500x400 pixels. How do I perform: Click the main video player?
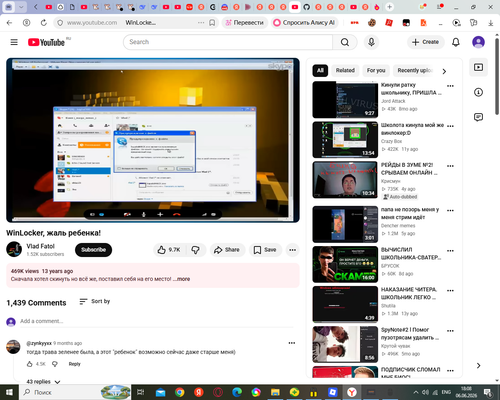(x=153, y=140)
